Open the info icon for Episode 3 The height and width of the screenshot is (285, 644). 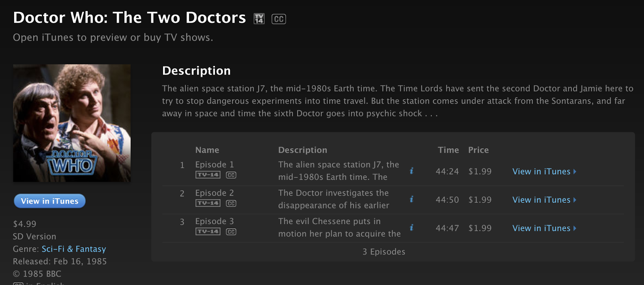point(411,227)
